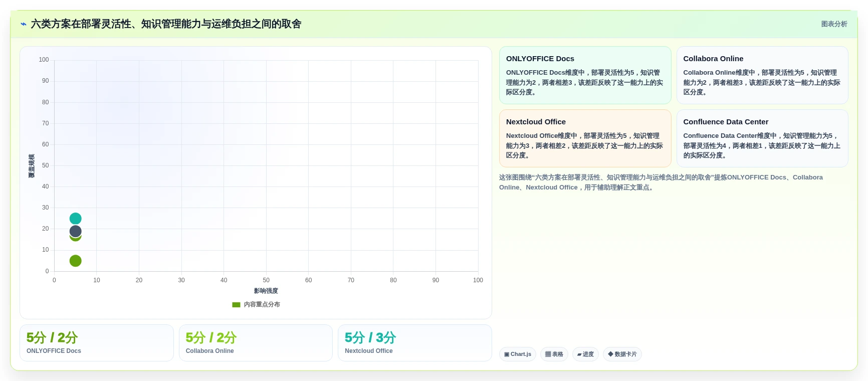Click the teal bubble on the chart
The width and height of the screenshot is (868, 381).
point(75,219)
